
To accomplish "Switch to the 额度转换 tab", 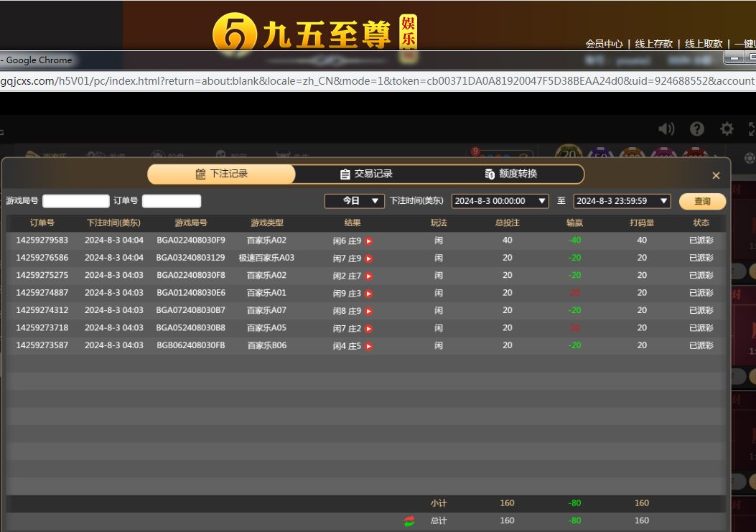I will point(510,174).
